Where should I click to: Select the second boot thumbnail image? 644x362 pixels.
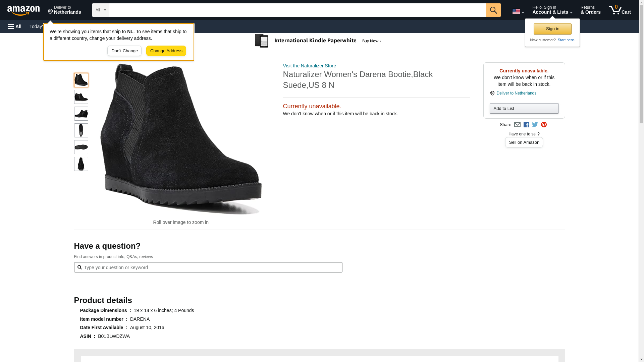tap(81, 97)
